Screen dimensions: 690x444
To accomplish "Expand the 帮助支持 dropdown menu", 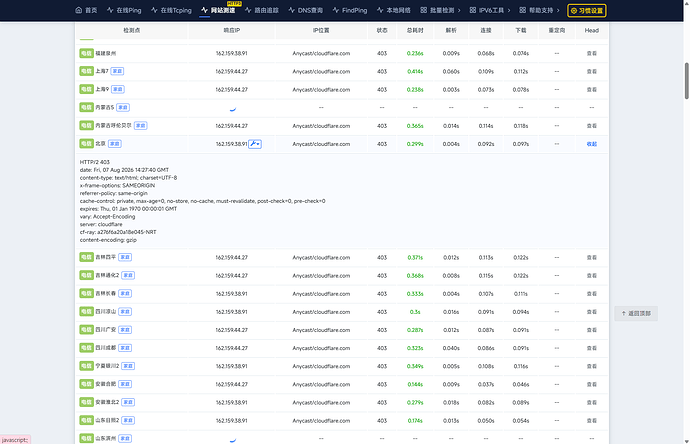I will [540, 10].
